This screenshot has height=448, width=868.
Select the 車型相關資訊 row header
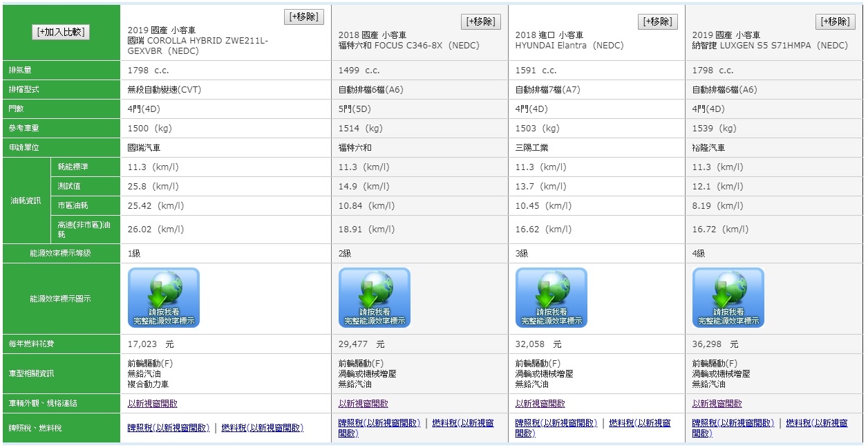tap(62, 374)
